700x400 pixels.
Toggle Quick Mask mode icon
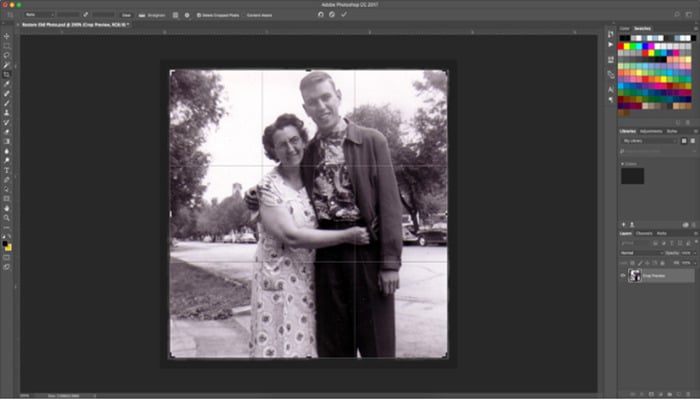(x=7, y=257)
